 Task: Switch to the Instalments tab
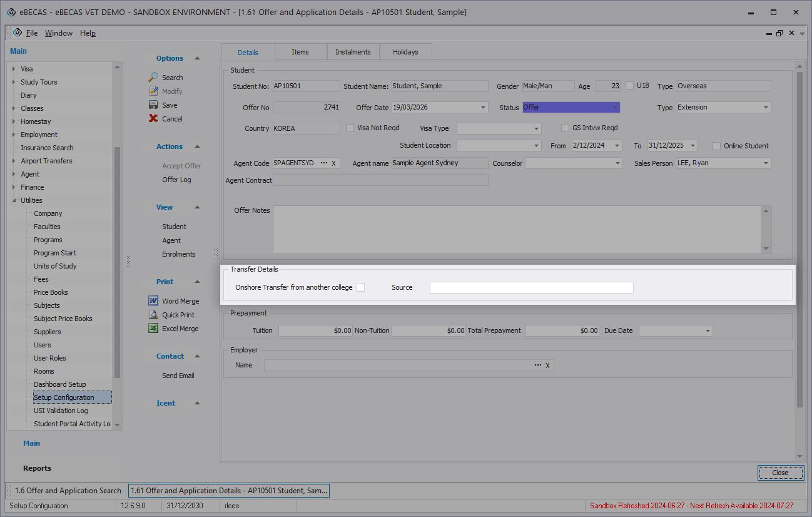(353, 52)
